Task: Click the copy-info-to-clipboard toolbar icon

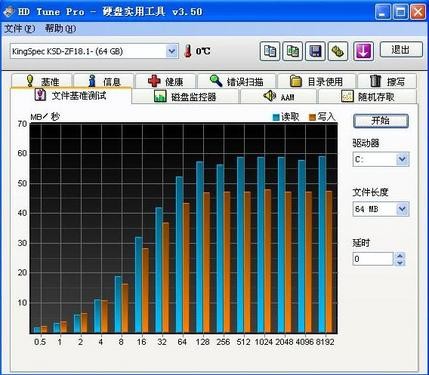Action: tap(270, 51)
